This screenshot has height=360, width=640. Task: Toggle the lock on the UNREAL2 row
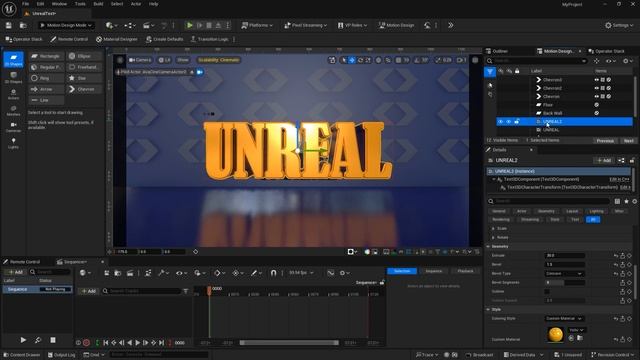click(517, 122)
